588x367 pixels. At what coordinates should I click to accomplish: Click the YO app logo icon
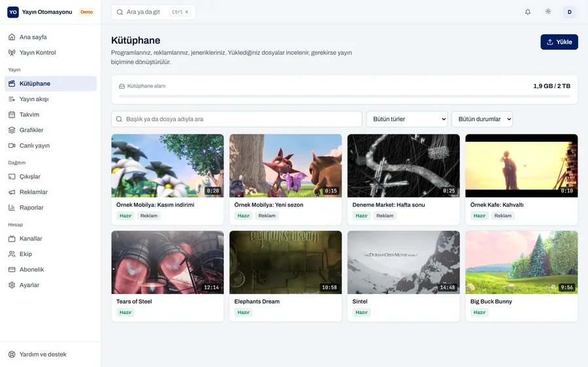[13, 12]
